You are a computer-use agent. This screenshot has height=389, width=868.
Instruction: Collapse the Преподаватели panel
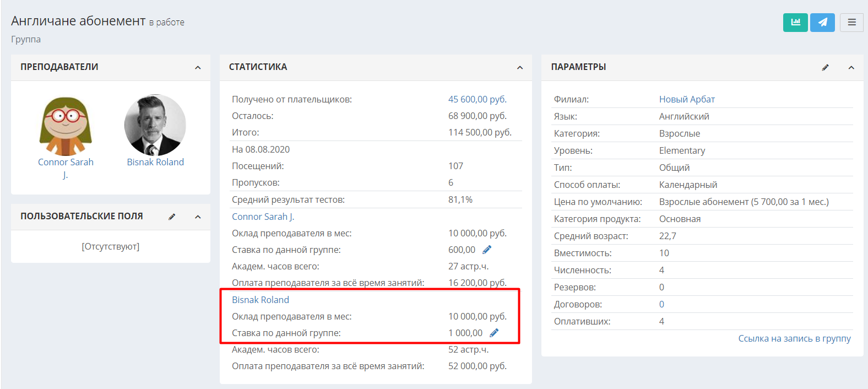pos(198,67)
